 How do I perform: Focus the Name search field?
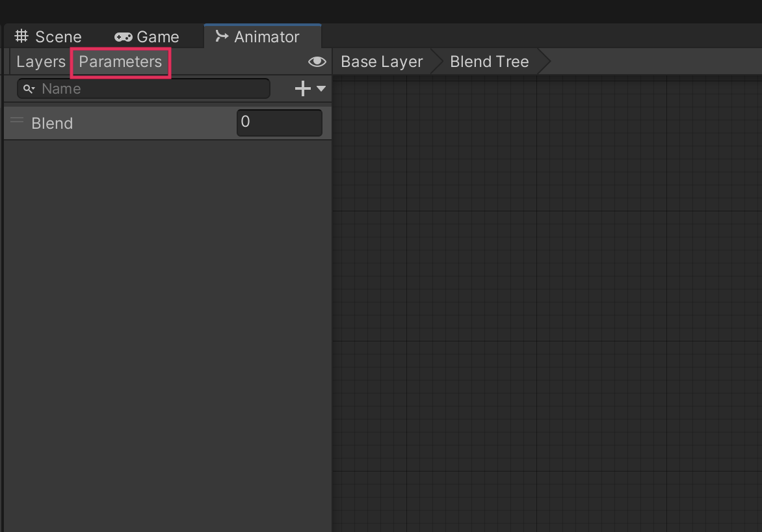(153, 88)
